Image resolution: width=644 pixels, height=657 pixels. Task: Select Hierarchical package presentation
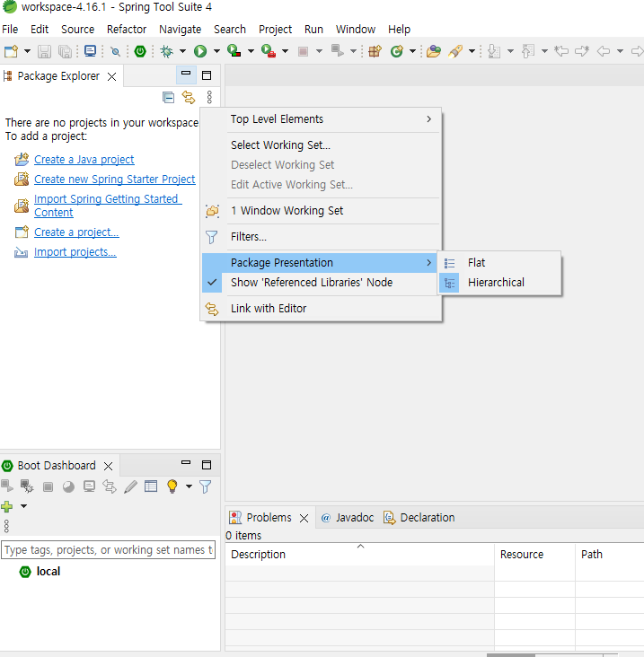[x=499, y=283]
